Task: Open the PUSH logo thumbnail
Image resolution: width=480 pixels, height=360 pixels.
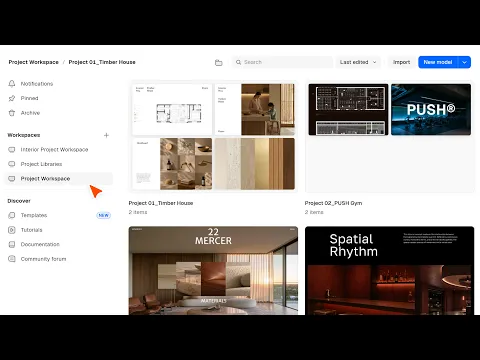Action: 431,109
